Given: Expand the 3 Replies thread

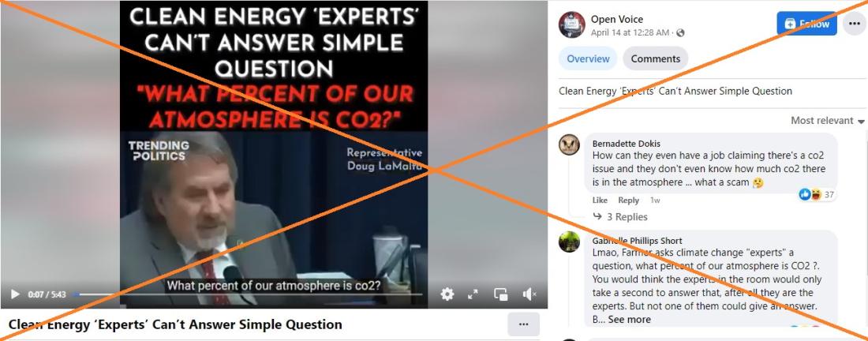Looking at the screenshot, I should tap(620, 217).
